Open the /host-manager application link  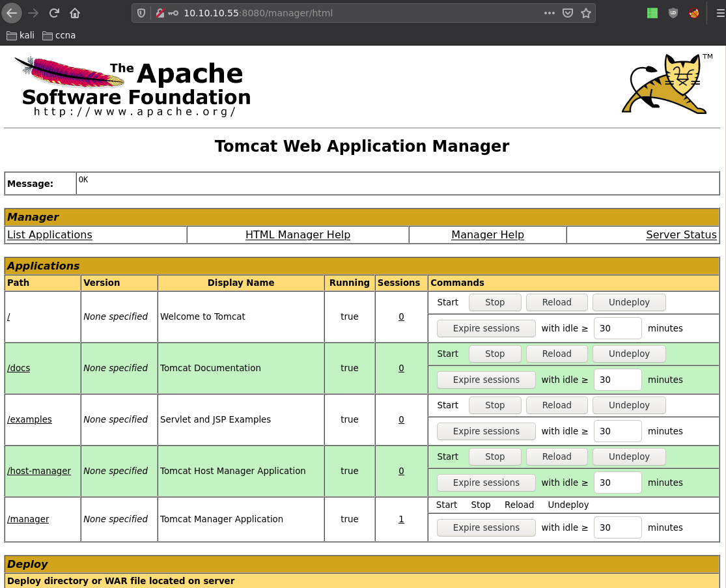point(39,471)
